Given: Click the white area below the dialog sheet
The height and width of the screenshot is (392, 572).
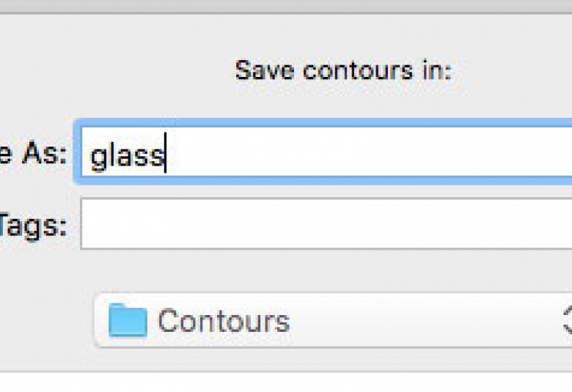Looking at the screenshot, I should (286, 383).
